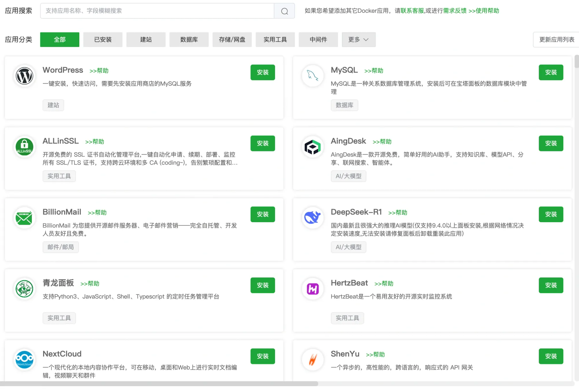Viewport: 579px width, 392px height.
Task: Open the 数据库 category tab
Action: [x=189, y=40]
